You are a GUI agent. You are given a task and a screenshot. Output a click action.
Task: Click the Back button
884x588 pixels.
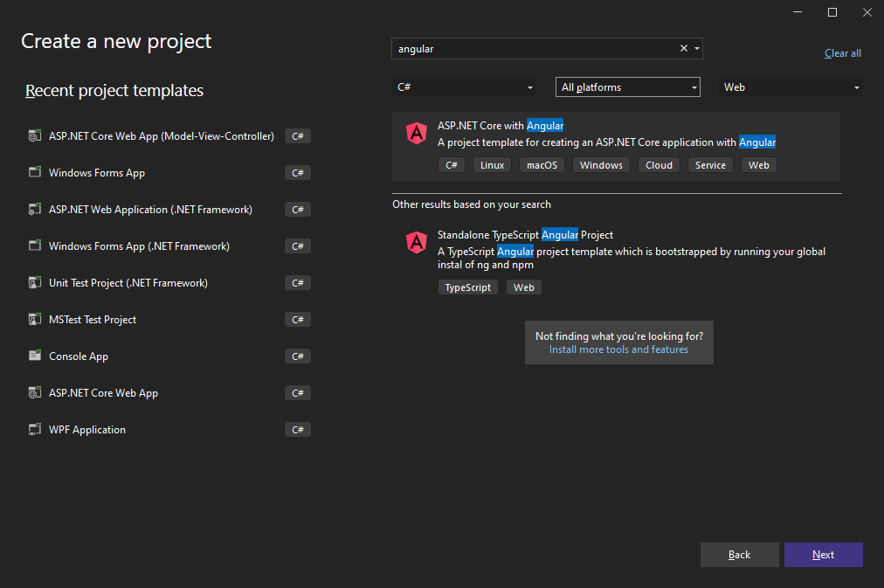(740, 555)
